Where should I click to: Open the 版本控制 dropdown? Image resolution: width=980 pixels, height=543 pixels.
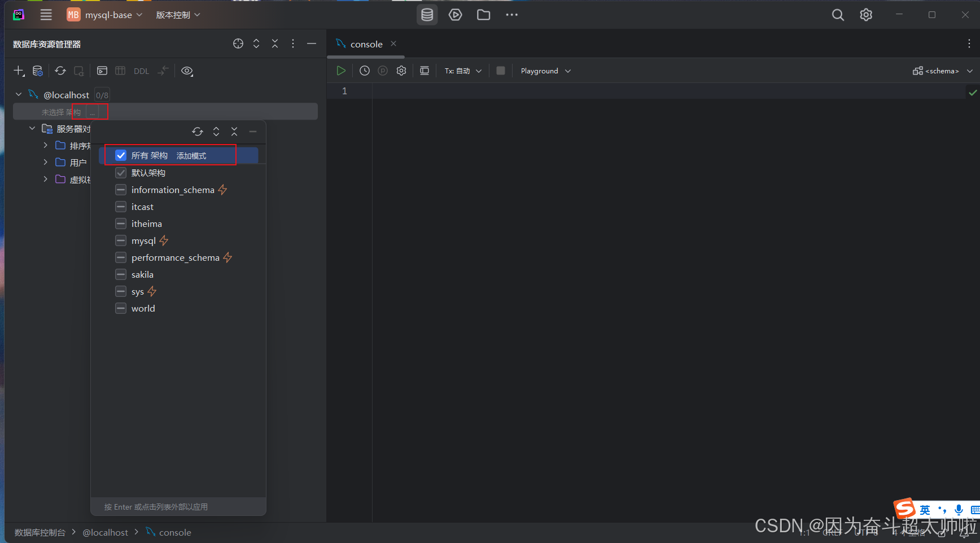(x=178, y=15)
